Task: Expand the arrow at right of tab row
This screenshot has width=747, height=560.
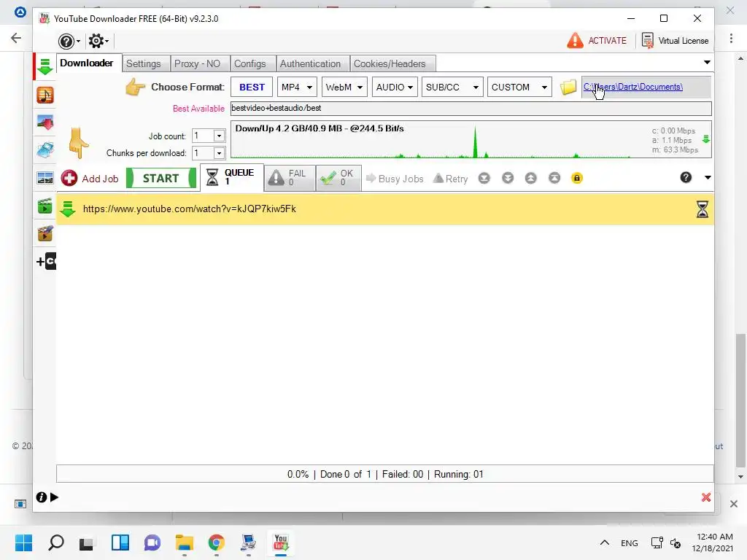Action: tap(707, 63)
